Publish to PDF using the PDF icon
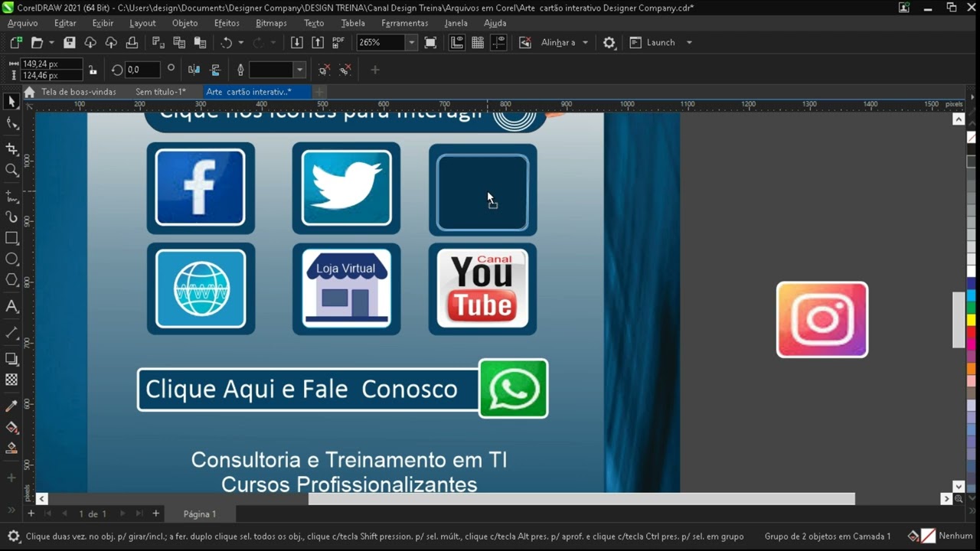The height and width of the screenshot is (551, 980). pyautogui.click(x=338, y=43)
